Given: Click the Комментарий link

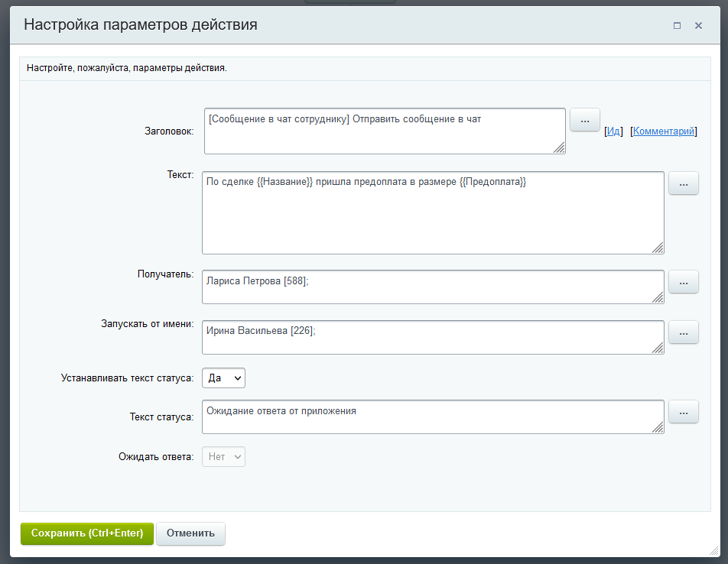Looking at the screenshot, I should (664, 131).
